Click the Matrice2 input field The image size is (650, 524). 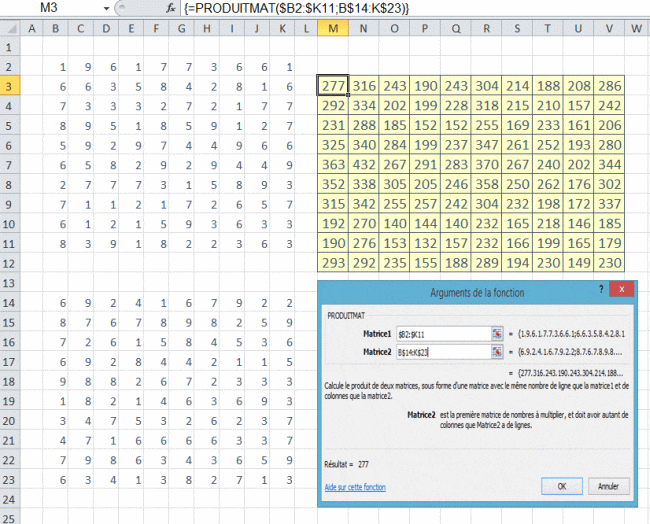pyautogui.click(x=444, y=352)
